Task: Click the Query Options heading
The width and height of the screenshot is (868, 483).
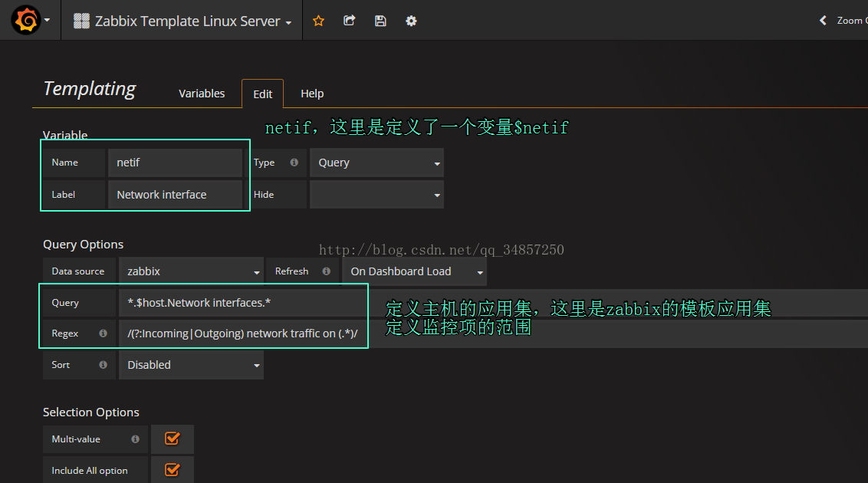Action: (x=83, y=244)
